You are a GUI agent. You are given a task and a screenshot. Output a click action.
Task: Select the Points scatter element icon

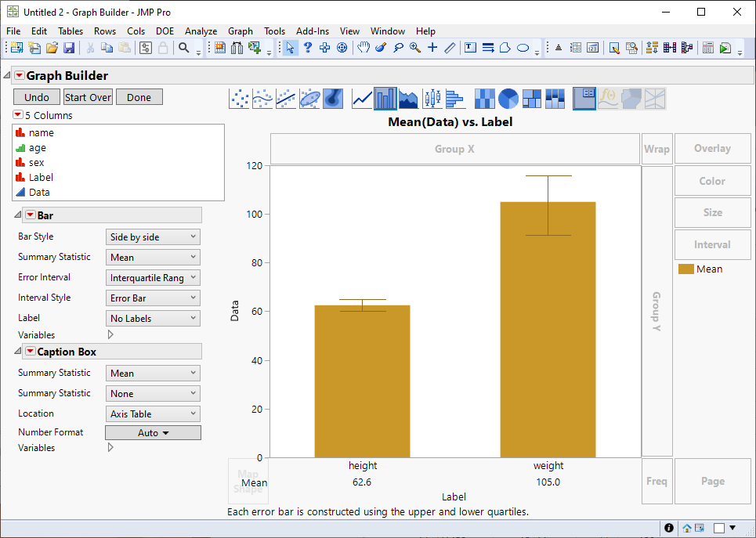pyautogui.click(x=240, y=99)
